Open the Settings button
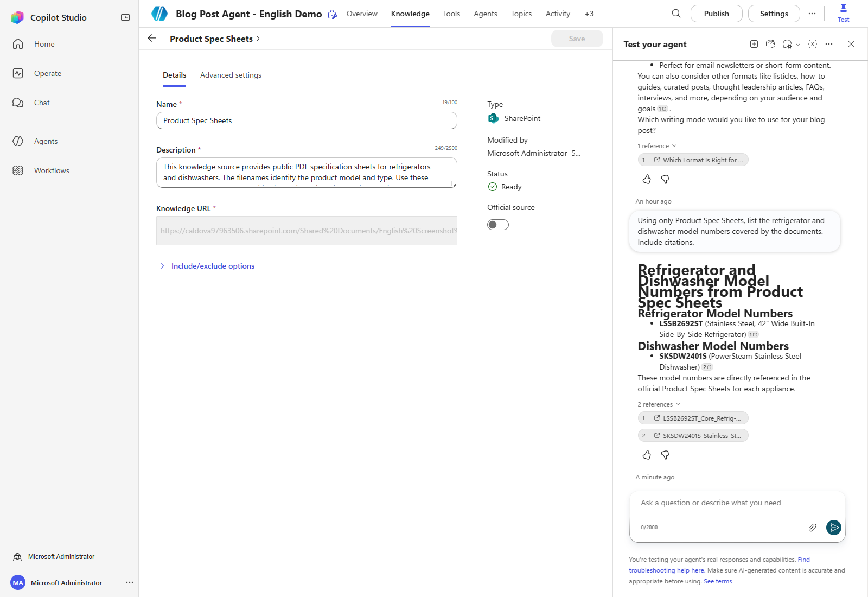868x597 pixels. pos(774,14)
